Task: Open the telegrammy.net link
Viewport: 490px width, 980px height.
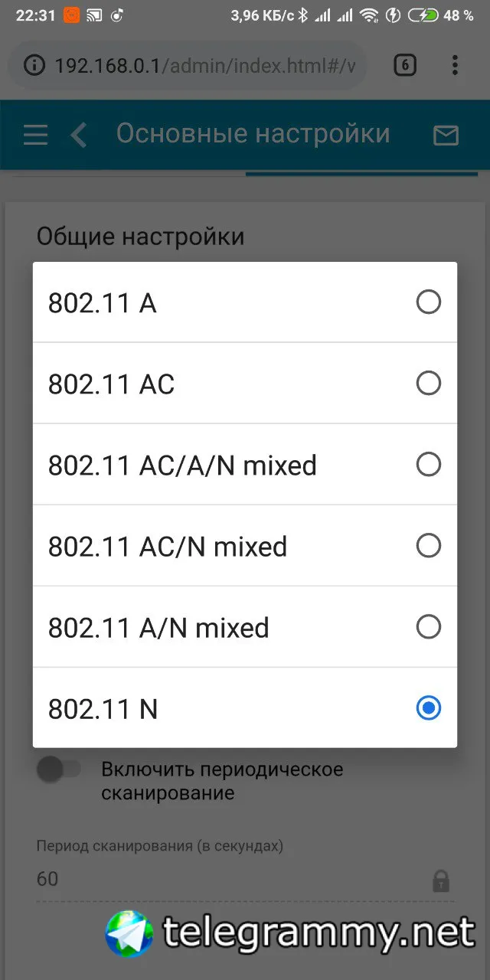Action: pyautogui.click(x=318, y=934)
